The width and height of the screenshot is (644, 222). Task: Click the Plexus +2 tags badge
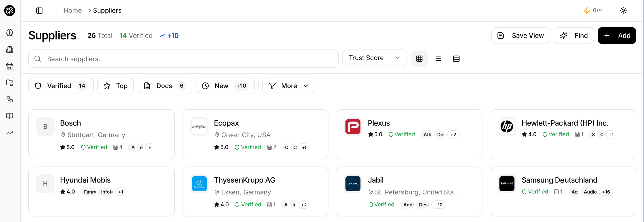(x=453, y=135)
